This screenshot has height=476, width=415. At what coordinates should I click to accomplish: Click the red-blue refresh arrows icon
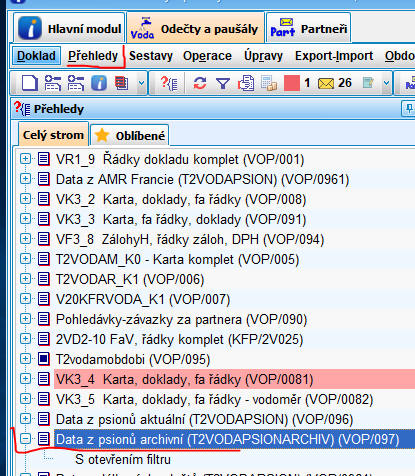tap(200, 83)
